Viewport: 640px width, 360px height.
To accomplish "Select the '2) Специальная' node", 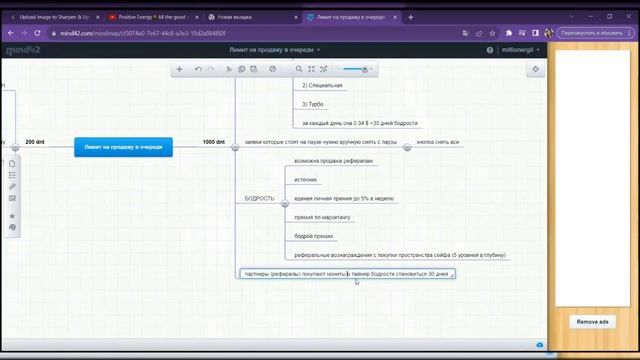I will tap(322, 85).
